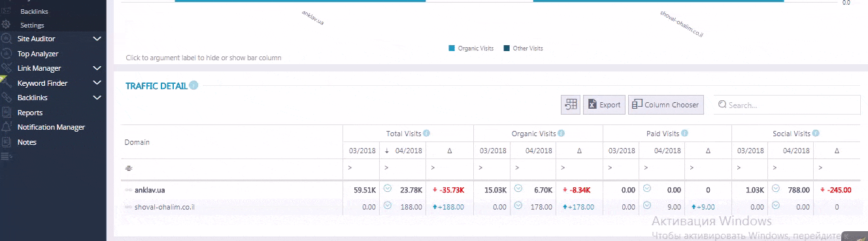Click the Export button
The height and width of the screenshot is (241, 868).
coord(604,104)
